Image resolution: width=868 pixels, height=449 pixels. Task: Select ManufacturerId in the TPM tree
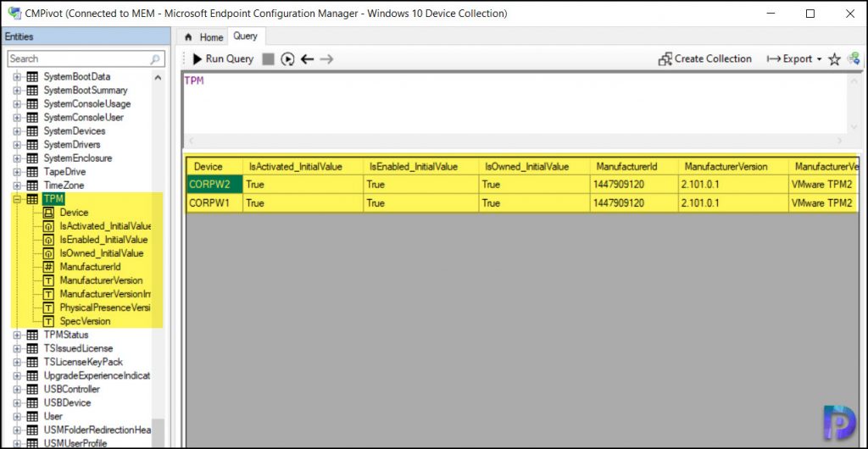[90, 267]
